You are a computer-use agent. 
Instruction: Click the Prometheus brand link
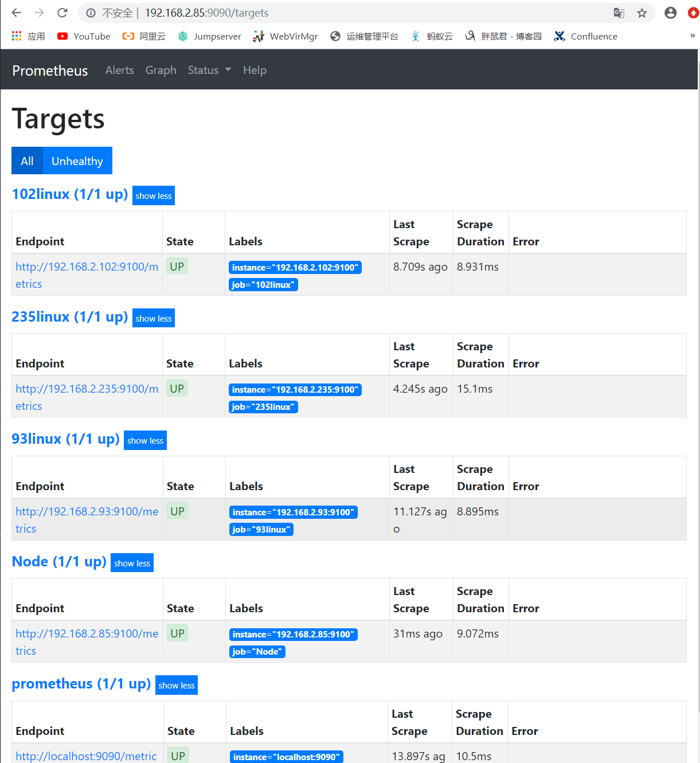50,71
